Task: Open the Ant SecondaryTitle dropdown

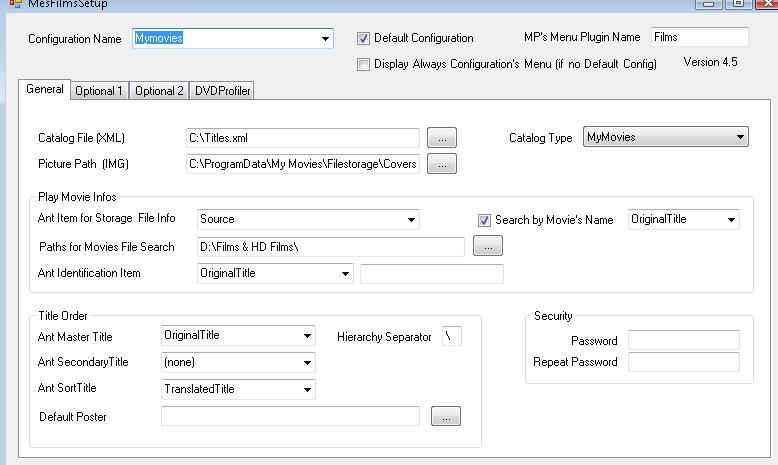Action: 307,363
